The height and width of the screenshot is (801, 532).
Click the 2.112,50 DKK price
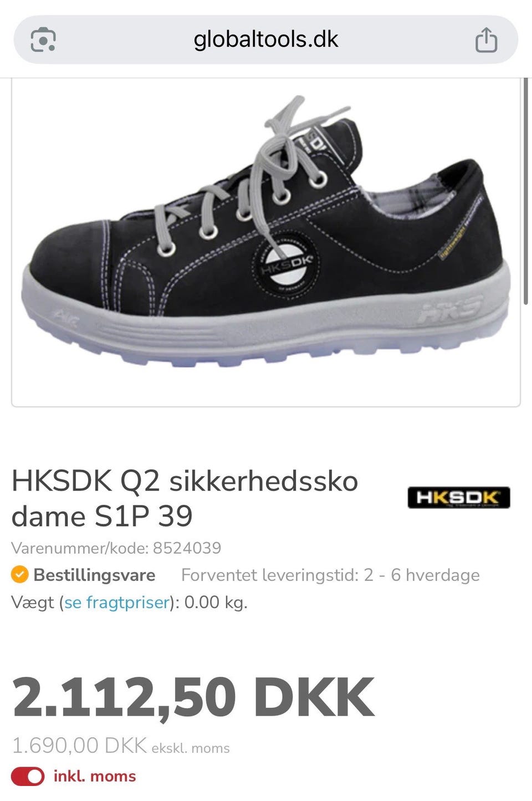click(193, 697)
